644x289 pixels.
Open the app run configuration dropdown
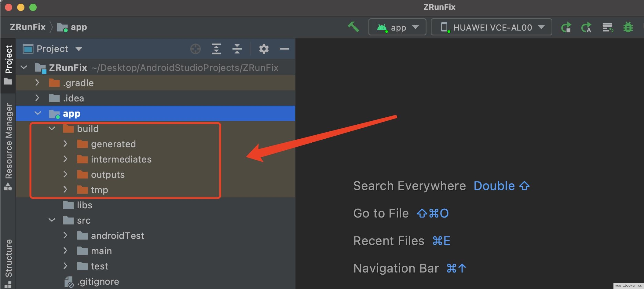397,27
